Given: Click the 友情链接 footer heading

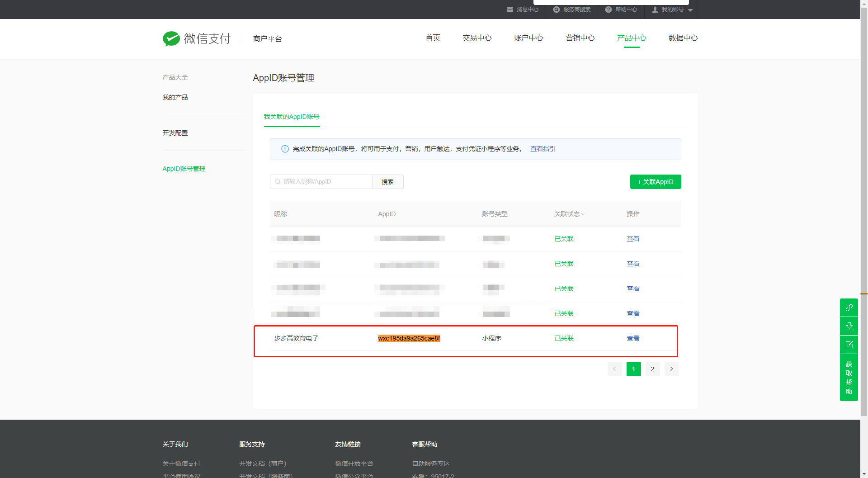Looking at the screenshot, I should tap(348, 444).
